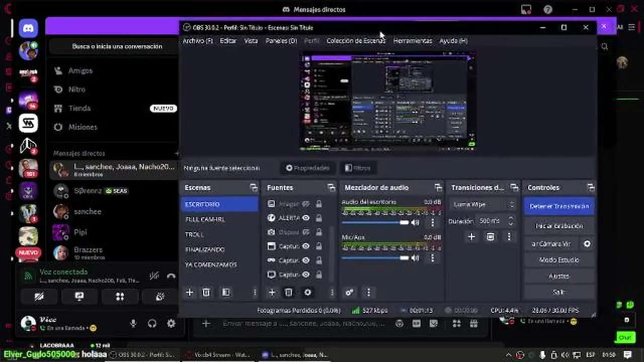
Task: Open the Vista menu in OBS
Action: click(251, 41)
